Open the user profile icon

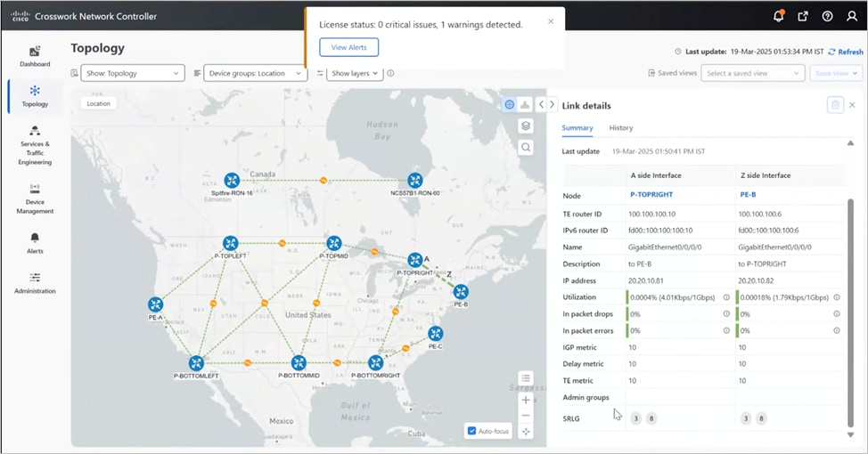(x=852, y=17)
